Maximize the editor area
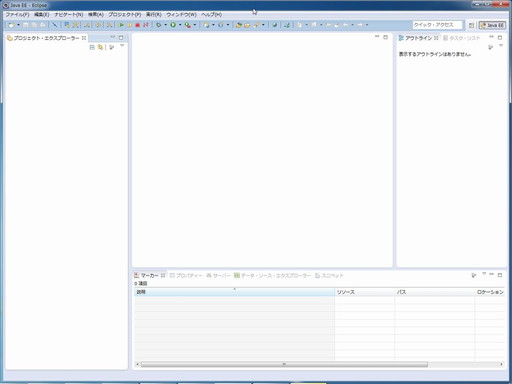 (385, 37)
